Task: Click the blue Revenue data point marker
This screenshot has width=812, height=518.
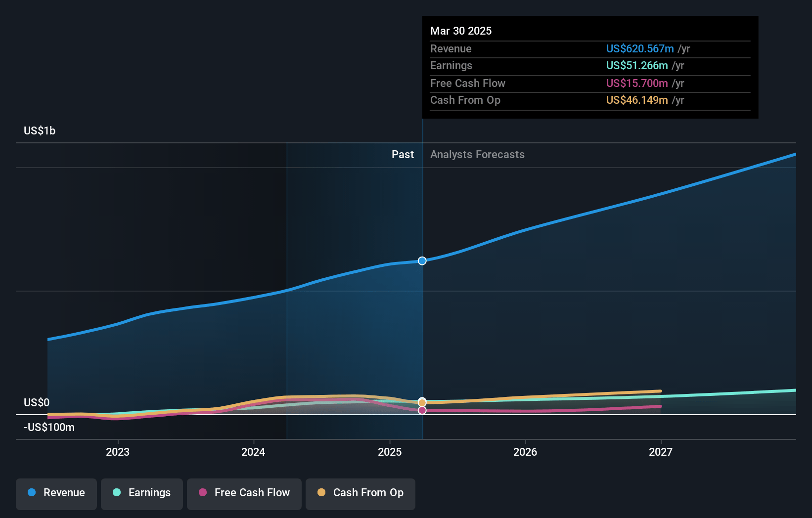Action: [x=422, y=261]
